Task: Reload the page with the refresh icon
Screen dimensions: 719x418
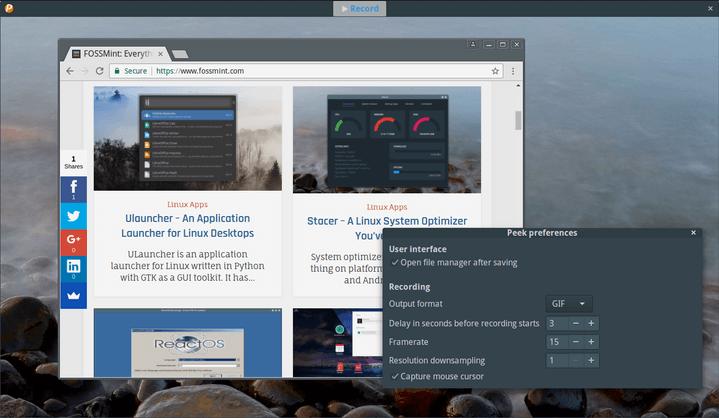Action: click(x=100, y=71)
